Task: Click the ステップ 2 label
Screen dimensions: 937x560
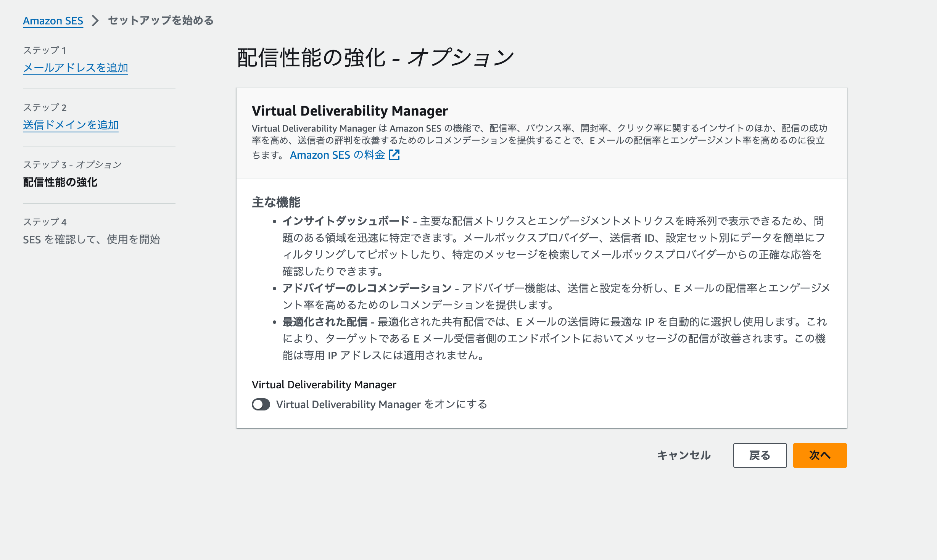Action: (45, 108)
